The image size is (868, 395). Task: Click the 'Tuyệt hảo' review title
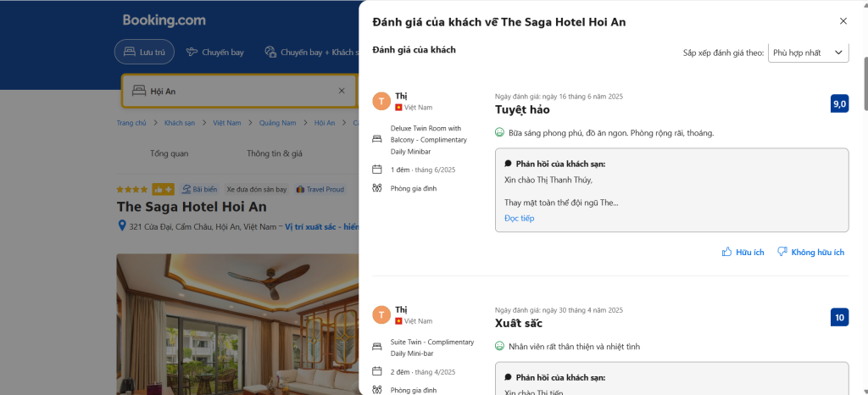[522, 109]
